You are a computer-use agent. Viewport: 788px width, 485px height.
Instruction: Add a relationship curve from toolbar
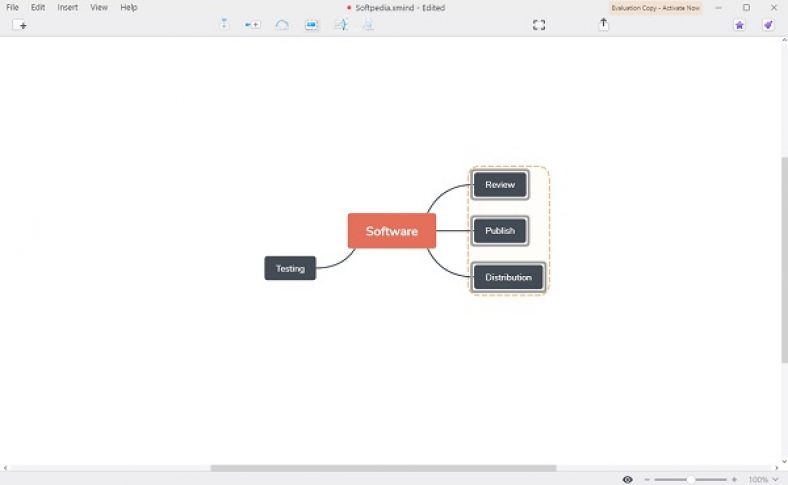282,24
